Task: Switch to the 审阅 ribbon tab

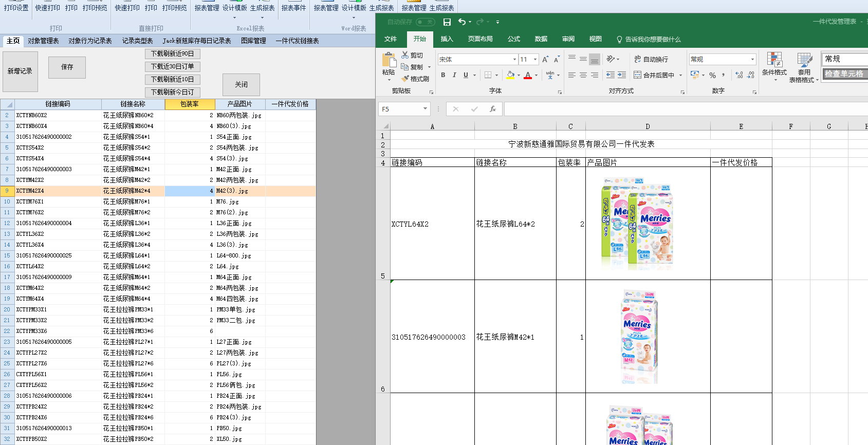Action: click(568, 39)
